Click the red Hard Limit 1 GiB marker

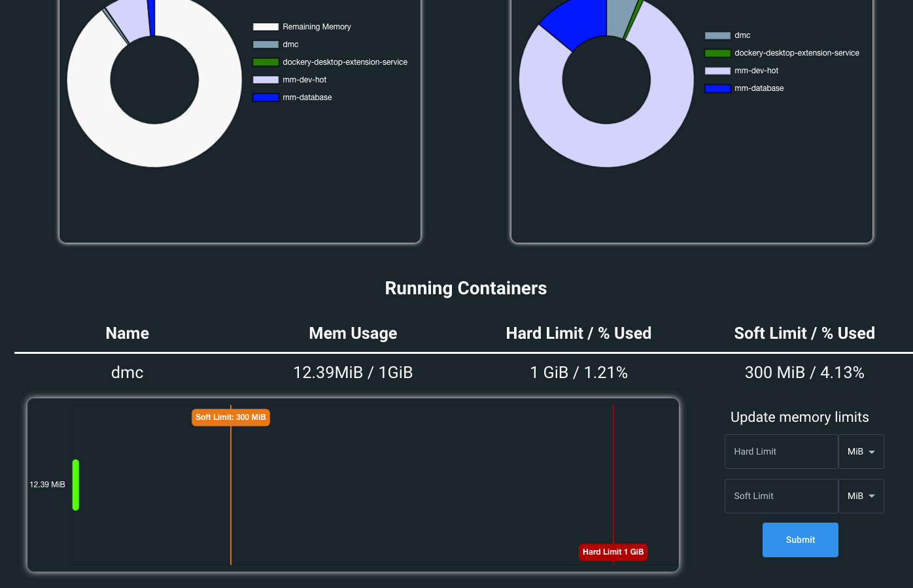click(x=613, y=552)
